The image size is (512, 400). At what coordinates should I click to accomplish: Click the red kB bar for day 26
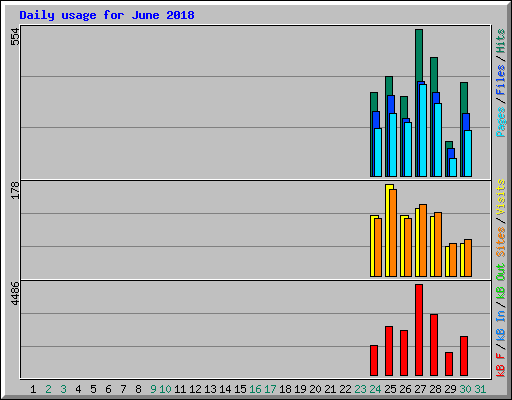point(404,353)
